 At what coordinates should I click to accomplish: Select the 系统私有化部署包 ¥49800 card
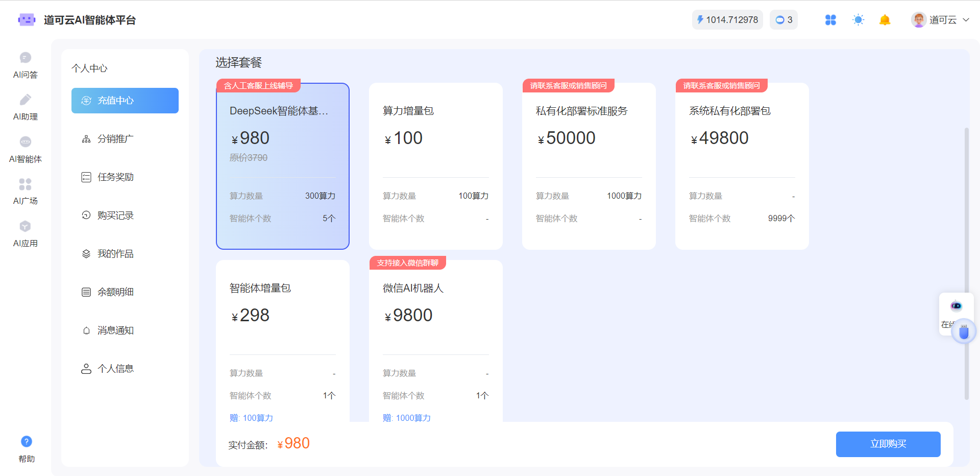(x=742, y=166)
